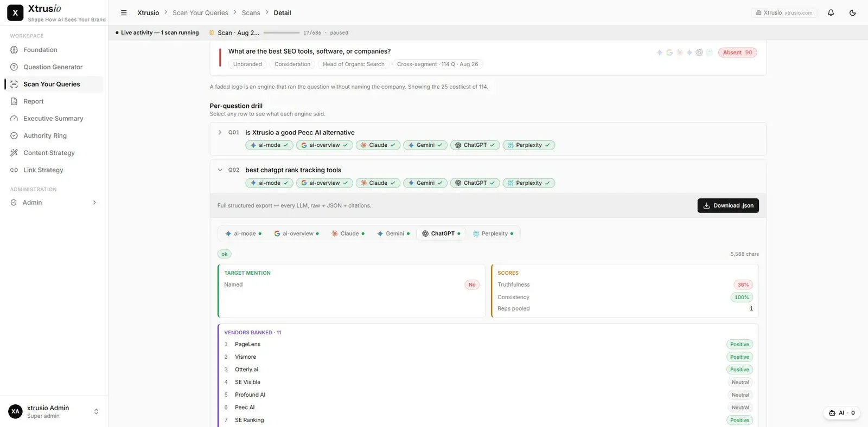
Task: Click the Unbranded tag
Action: pos(247,64)
